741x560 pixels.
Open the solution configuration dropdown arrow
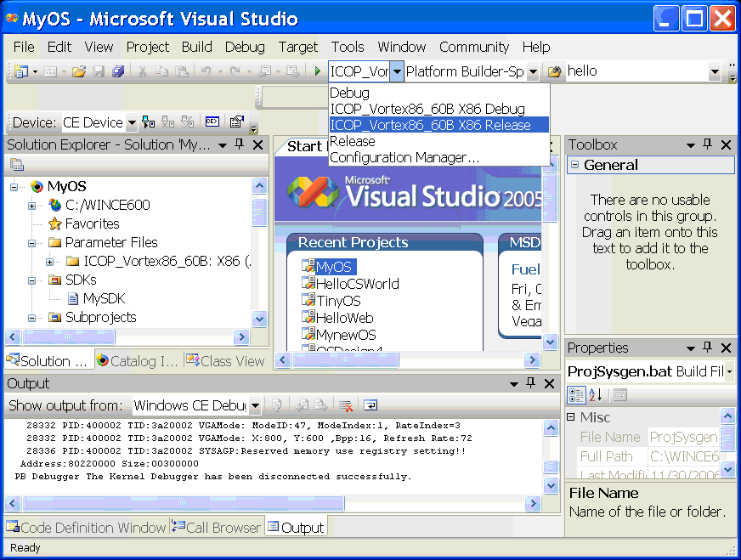(x=397, y=72)
